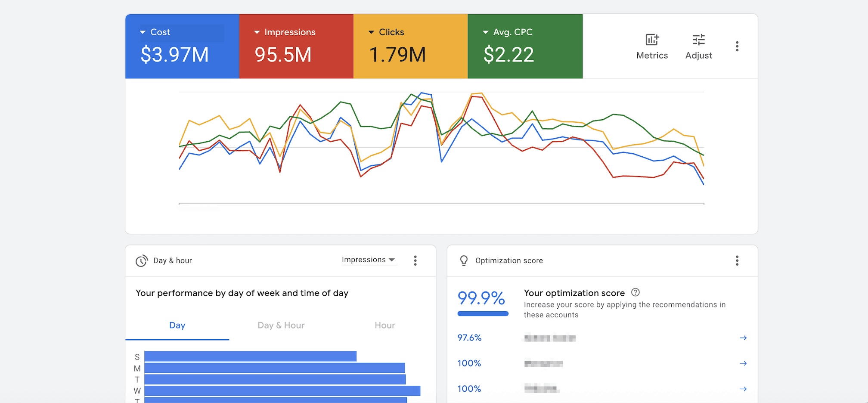868x403 pixels.
Task: Click the Monday impressions bar labeled M
Action: (x=274, y=368)
